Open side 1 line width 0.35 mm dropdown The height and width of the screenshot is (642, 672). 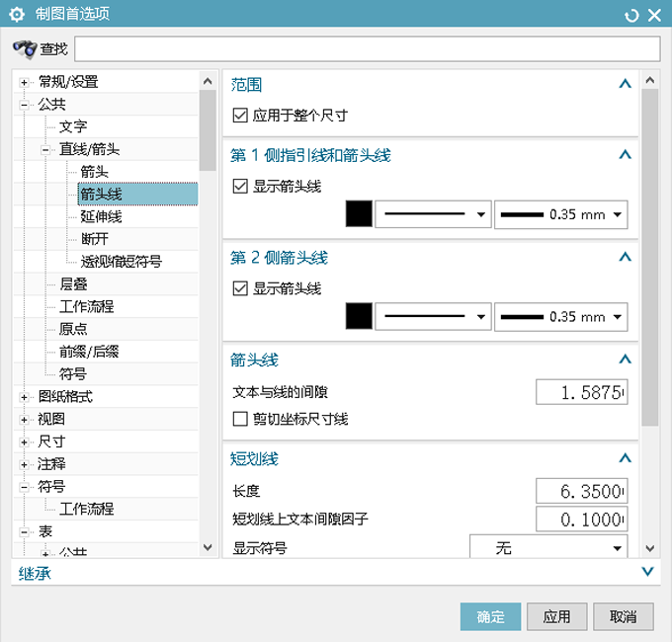click(x=560, y=214)
